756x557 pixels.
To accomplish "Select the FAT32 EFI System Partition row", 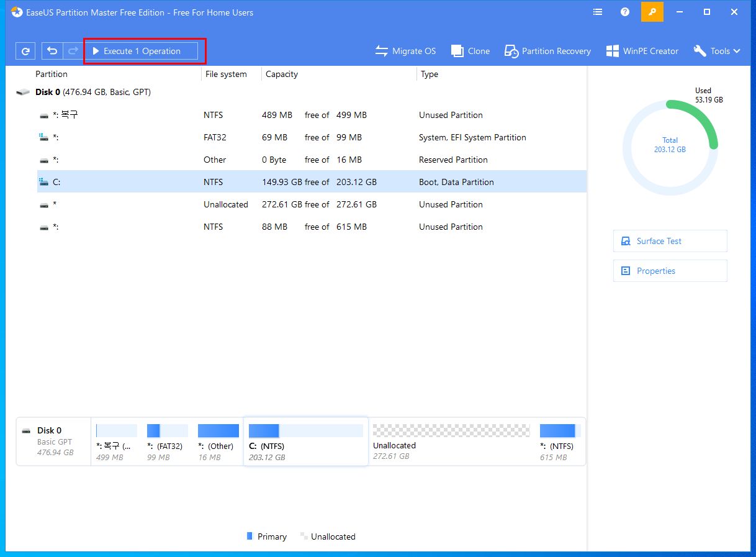I will coord(312,137).
